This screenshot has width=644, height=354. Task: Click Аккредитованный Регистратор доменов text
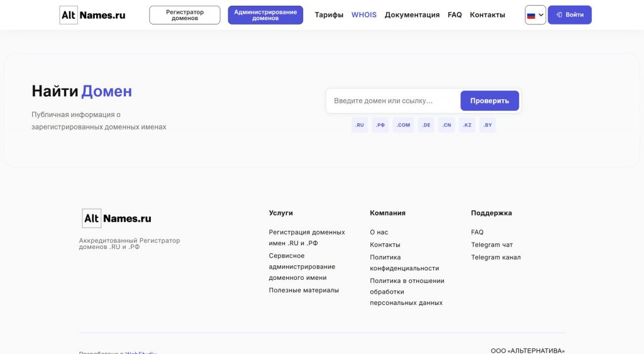130,243
